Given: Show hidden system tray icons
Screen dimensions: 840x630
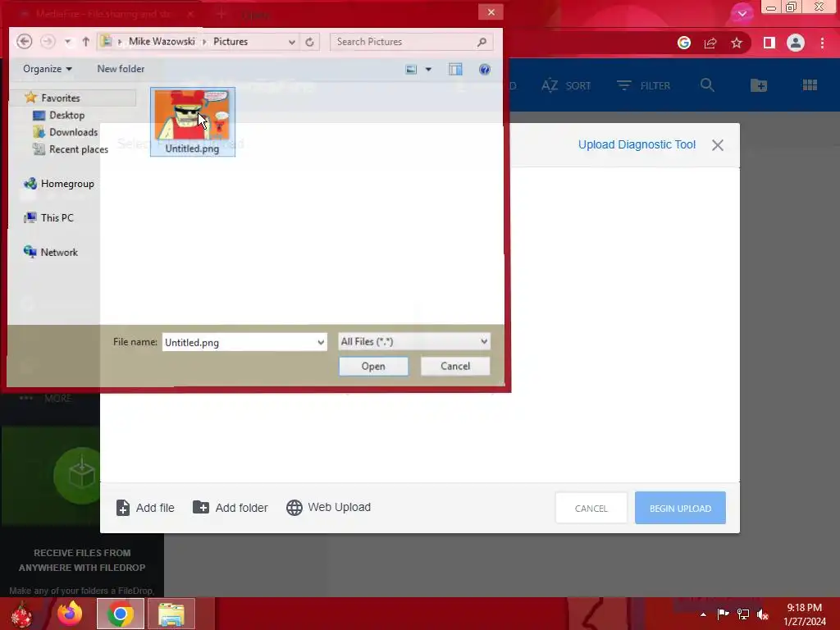Looking at the screenshot, I should pyautogui.click(x=703, y=614).
